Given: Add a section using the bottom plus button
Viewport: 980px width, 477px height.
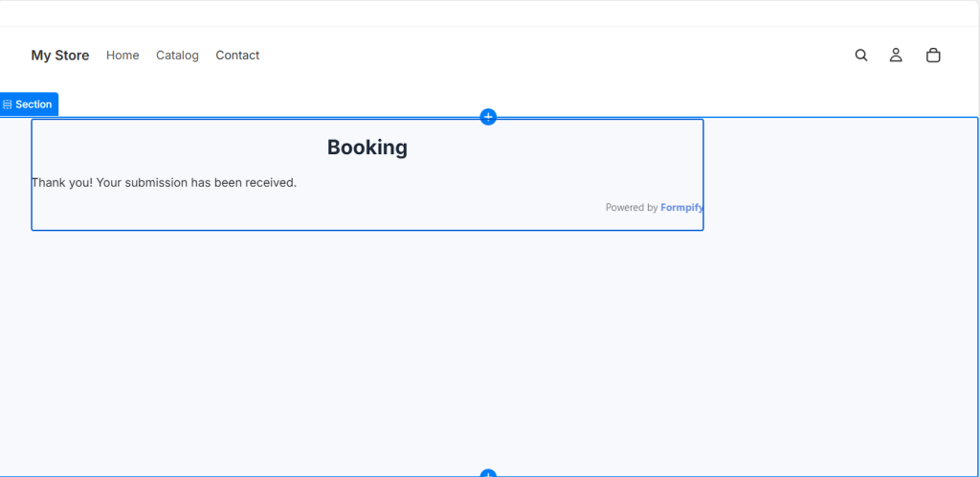Looking at the screenshot, I should point(488,473).
